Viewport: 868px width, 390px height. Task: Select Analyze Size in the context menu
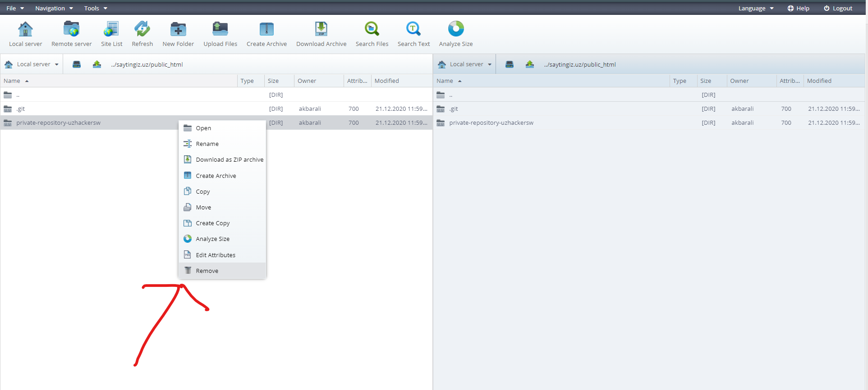[x=222, y=239]
